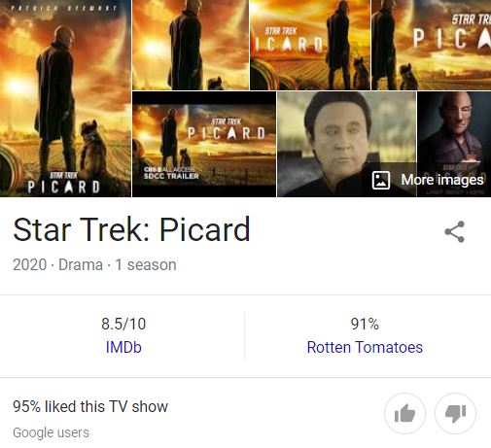491x448 pixels.
Task: Open the bald man portrait thumbnail
Action: pos(454,144)
